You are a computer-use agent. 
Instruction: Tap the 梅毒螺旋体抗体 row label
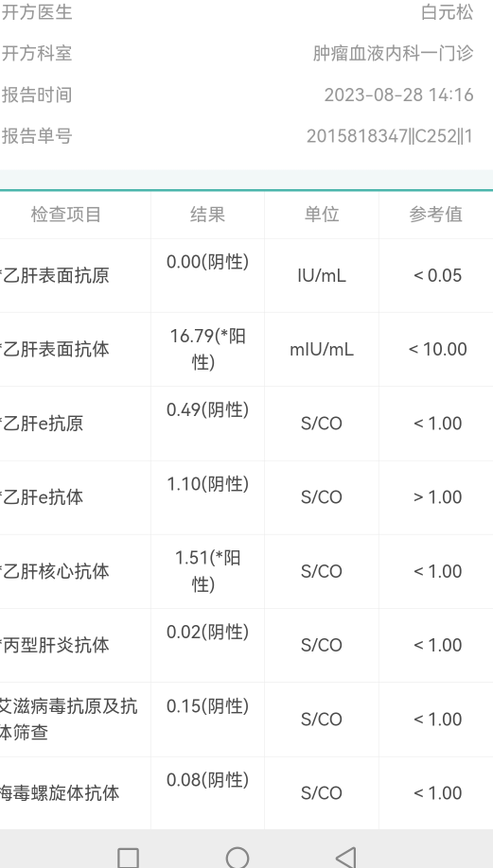click(60, 792)
